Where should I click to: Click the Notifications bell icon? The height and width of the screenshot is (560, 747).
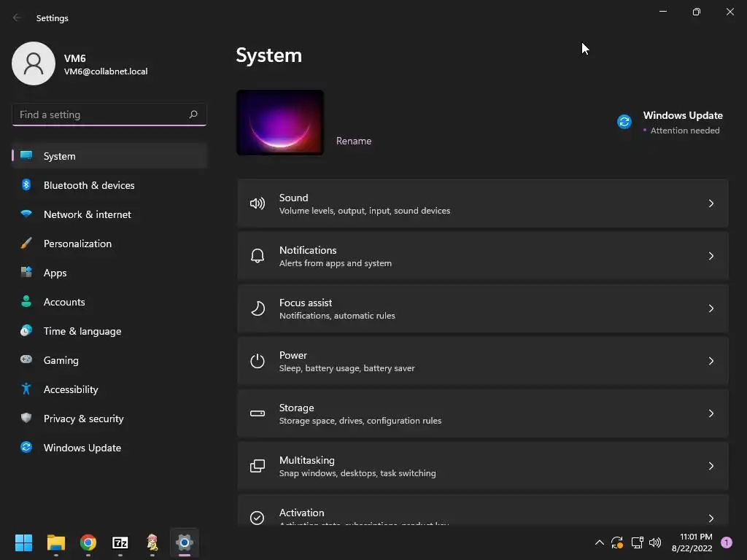(x=258, y=256)
